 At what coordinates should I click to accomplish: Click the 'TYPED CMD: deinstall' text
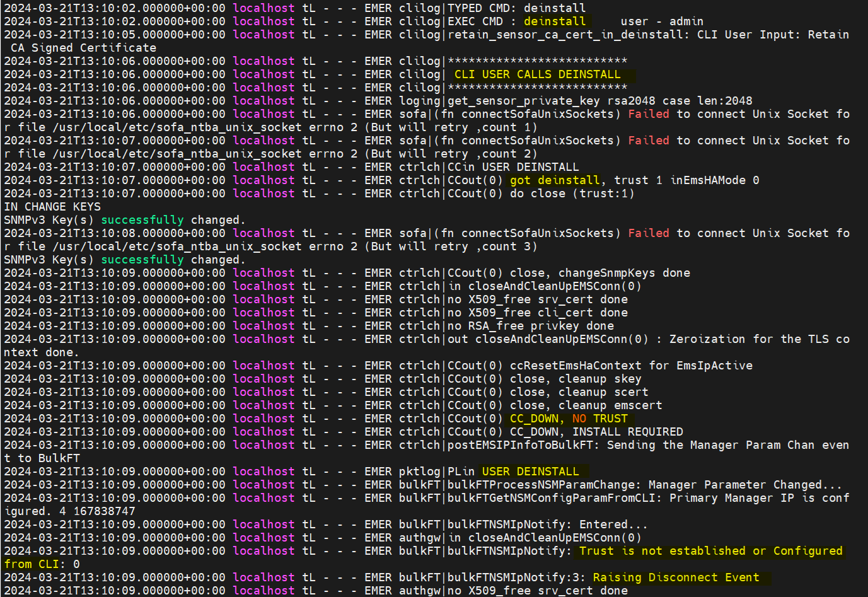516,8
